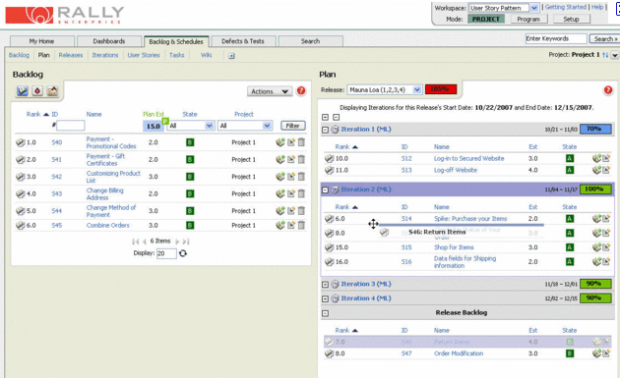Open the Iterations sub-tab

click(105, 55)
